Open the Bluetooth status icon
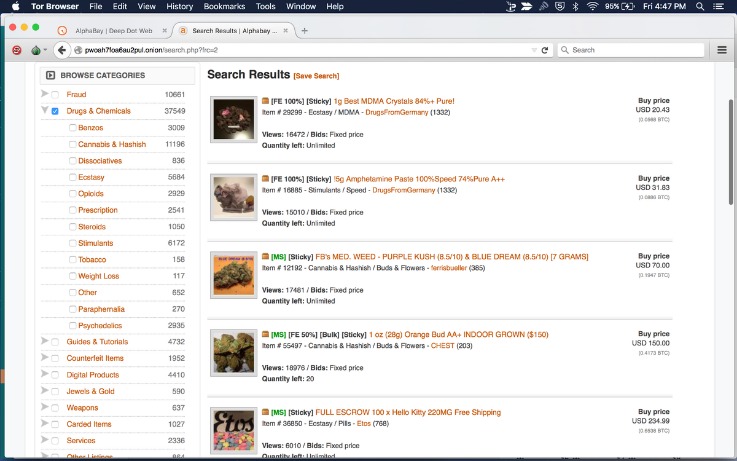This screenshot has height=461, width=737. click(575, 6)
